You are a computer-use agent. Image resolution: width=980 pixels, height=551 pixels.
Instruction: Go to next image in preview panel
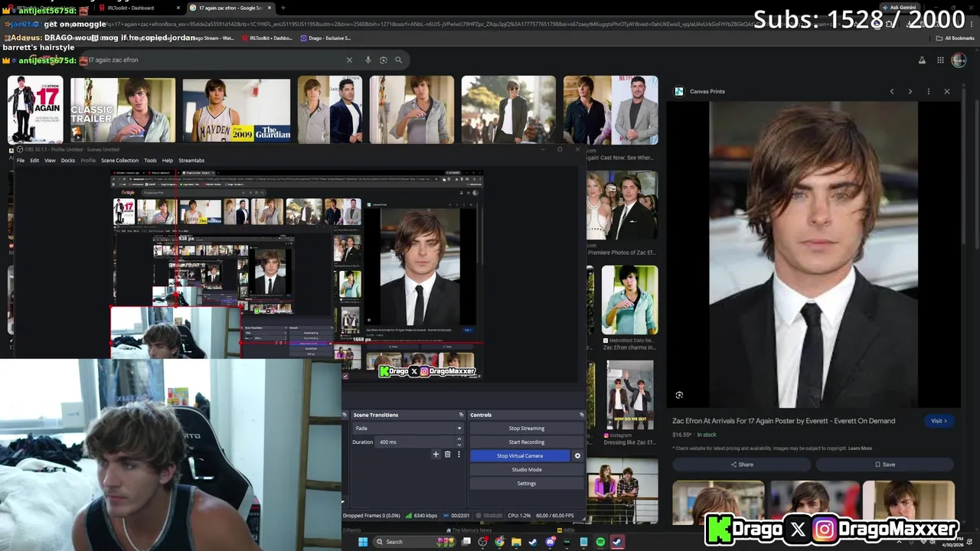click(x=910, y=91)
